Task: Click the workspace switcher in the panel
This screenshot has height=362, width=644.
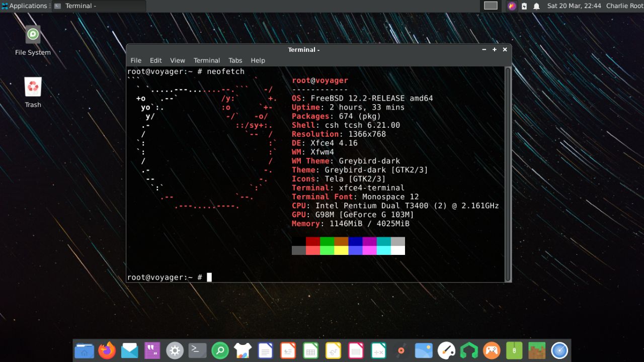Action: point(491,6)
